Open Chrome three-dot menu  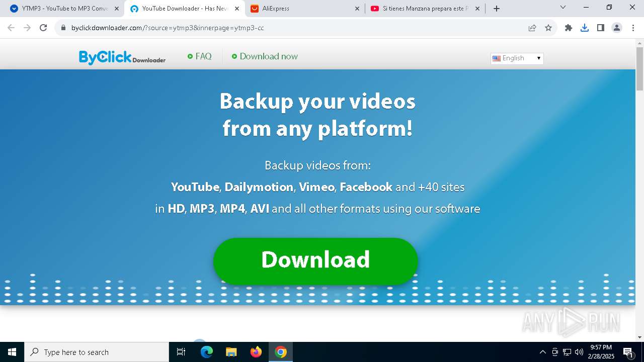pyautogui.click(x=633, y=28)
